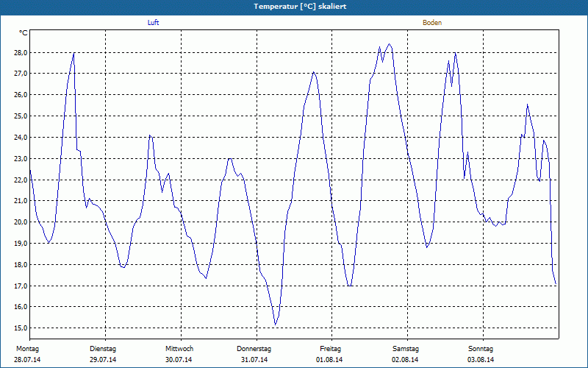
Task: Click the 24,0 y-axis value
Action: tap(21, 138)
